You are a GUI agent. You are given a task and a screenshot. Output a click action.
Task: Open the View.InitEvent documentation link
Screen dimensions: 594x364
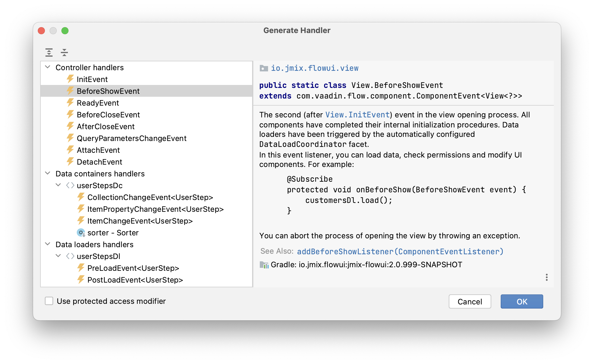[x=357, y=115]
